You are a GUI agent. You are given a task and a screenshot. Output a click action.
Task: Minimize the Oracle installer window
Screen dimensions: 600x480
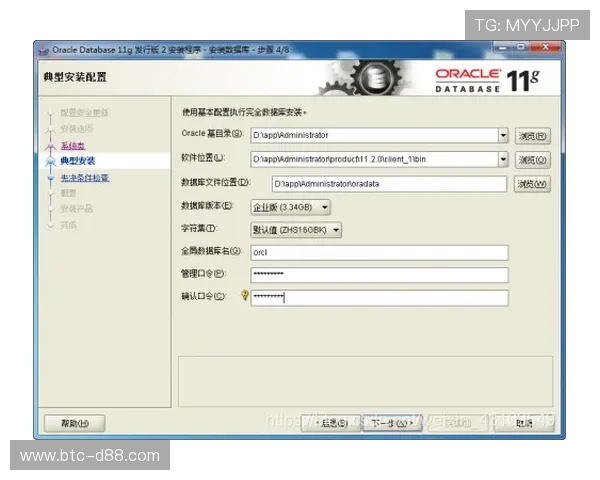[x=503, y=47]
